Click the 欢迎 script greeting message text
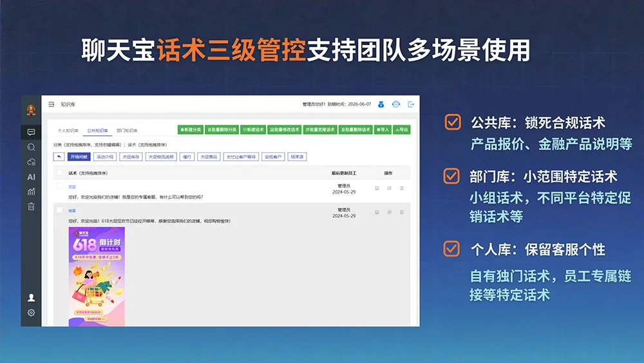The width and height of the screenshot is (644, 363). coord(135,197)
